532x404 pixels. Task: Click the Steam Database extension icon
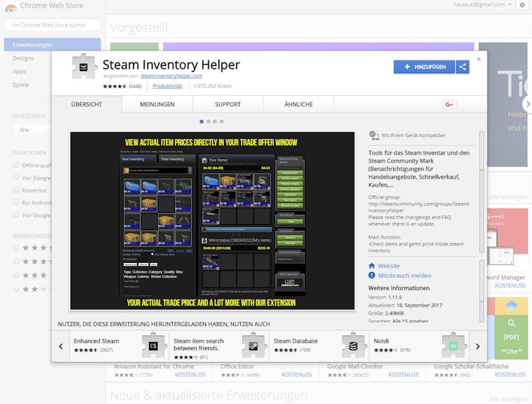354,345
